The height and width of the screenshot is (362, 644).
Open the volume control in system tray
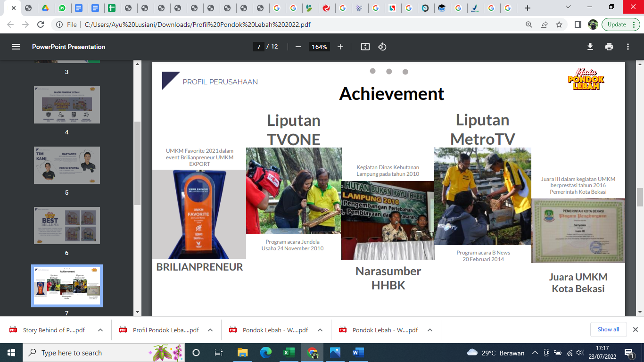(x=580, y=353)
